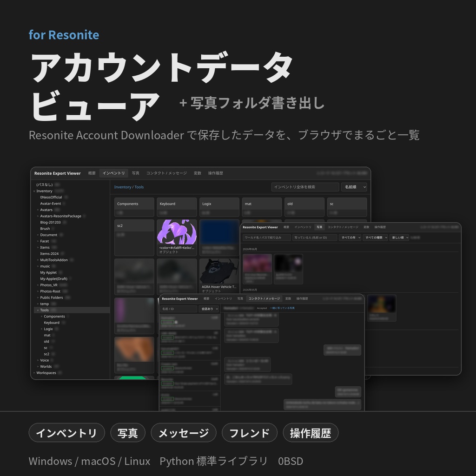476x476 pixels.
Task: Select the My-Applet(Draft) folder in the tree
Action: (x=53, y=279)
